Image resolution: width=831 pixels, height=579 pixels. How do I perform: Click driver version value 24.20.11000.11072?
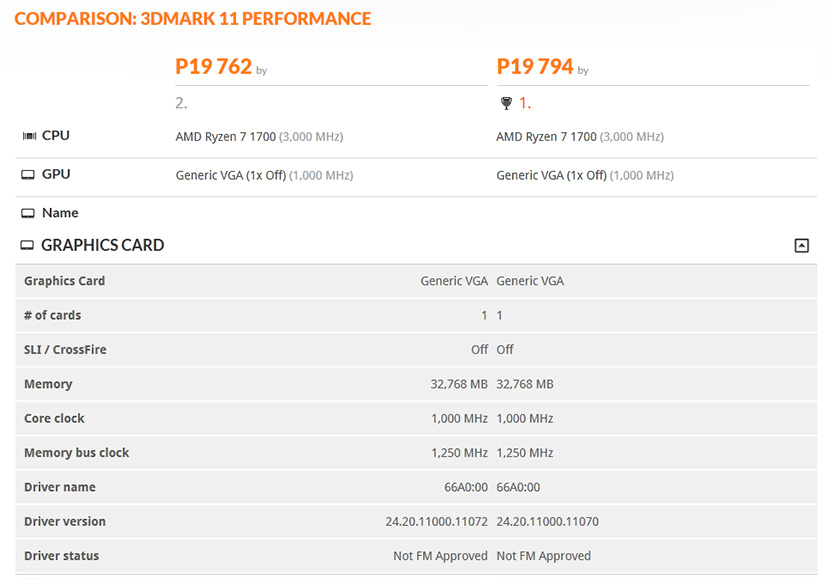[436, 522]
